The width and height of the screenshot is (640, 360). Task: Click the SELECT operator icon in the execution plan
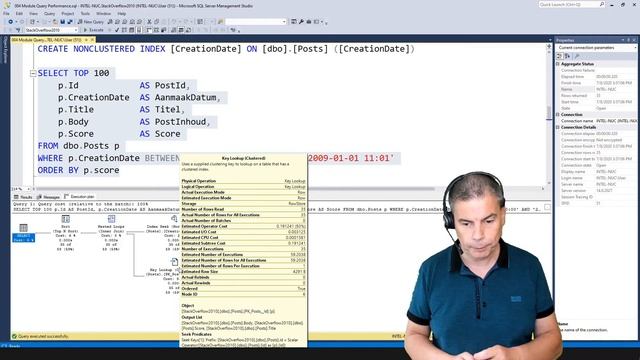pyautogui.click(x=23, y=228)
